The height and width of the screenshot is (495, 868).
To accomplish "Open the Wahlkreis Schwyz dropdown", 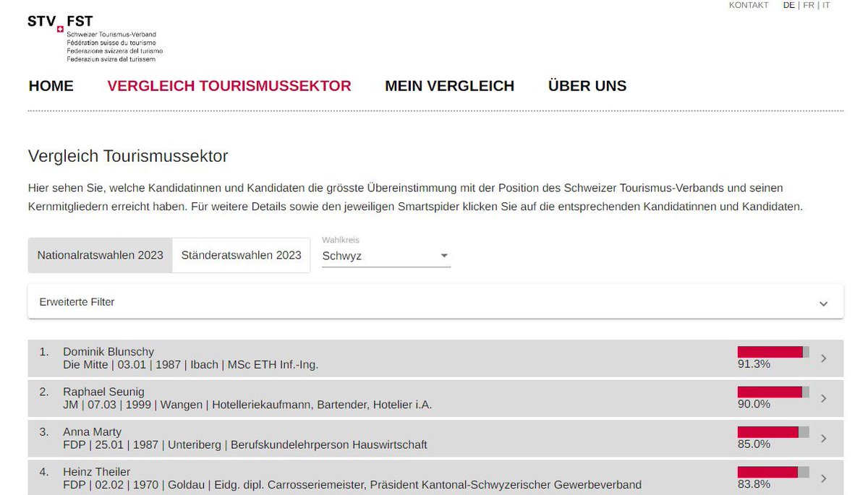I will pyautogui.click(x=386, y=256).
